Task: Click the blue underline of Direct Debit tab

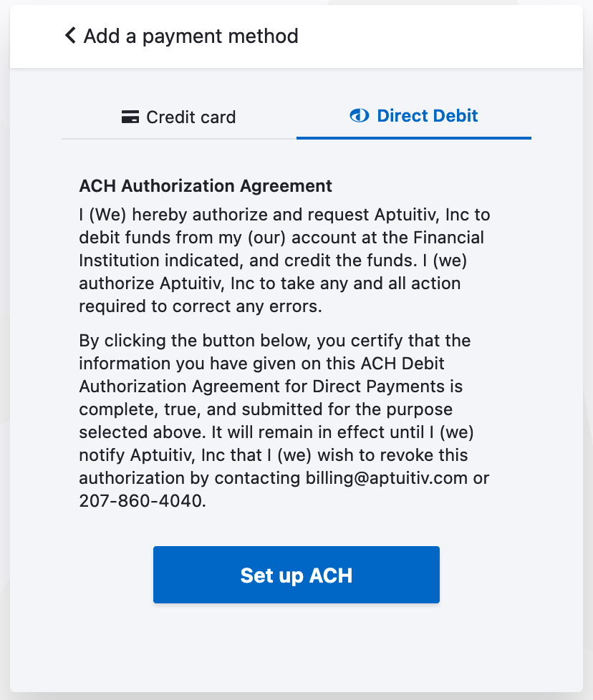Action: click(413, 137)
